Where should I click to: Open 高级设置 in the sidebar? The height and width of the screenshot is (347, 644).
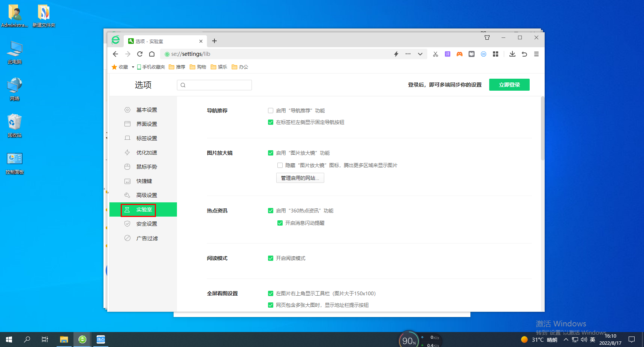[x=143, y=195]
